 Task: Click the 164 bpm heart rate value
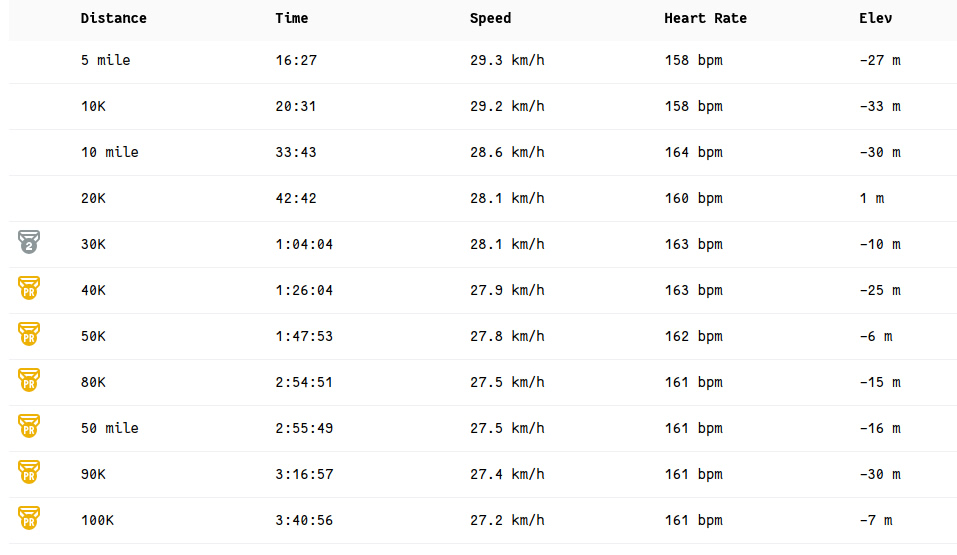(x=693, y=152)
